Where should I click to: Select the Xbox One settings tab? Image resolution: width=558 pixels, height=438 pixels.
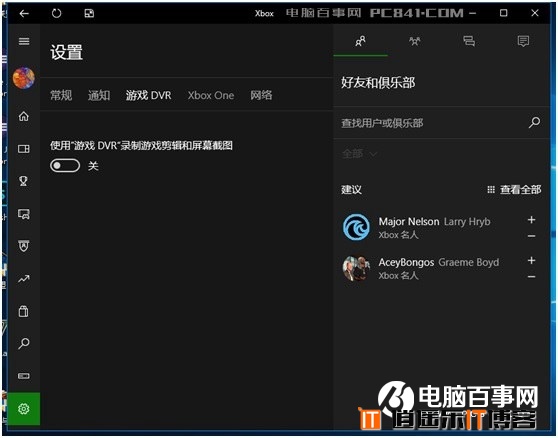211,95
